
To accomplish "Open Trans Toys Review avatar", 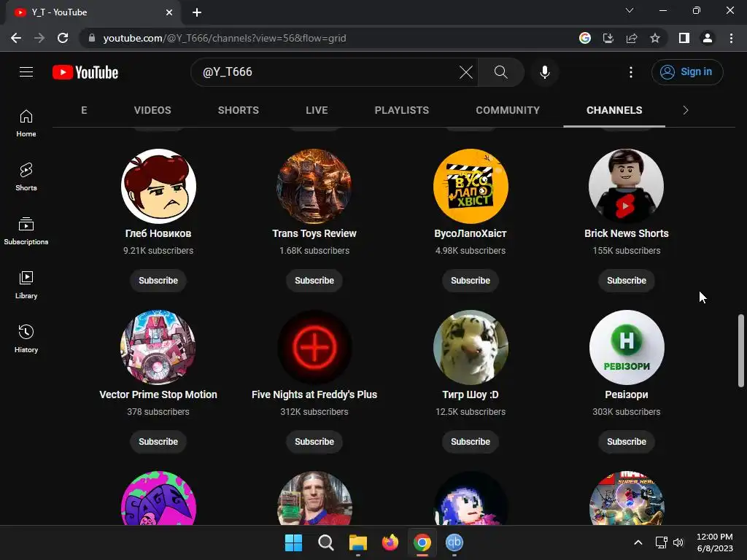I will point(314,186).
